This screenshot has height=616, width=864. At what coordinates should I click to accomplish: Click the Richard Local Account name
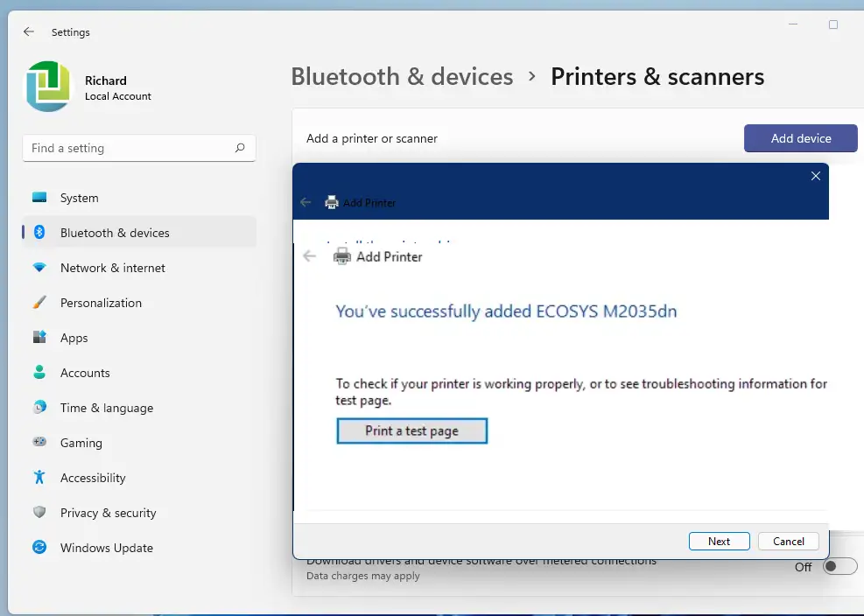click(118, 88)
